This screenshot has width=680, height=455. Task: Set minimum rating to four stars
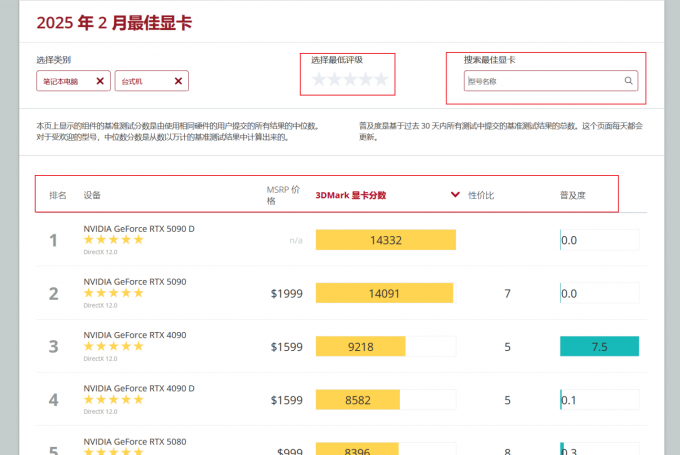[366, 79]
